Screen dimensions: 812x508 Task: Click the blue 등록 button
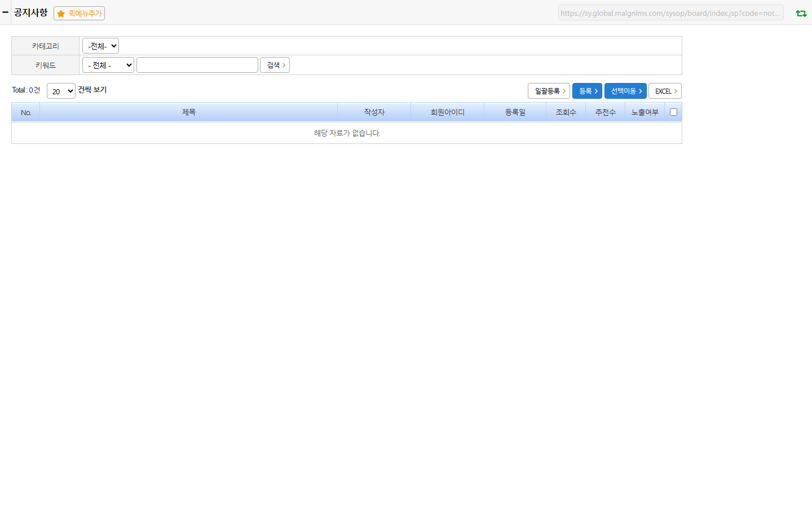click(587, 91)
